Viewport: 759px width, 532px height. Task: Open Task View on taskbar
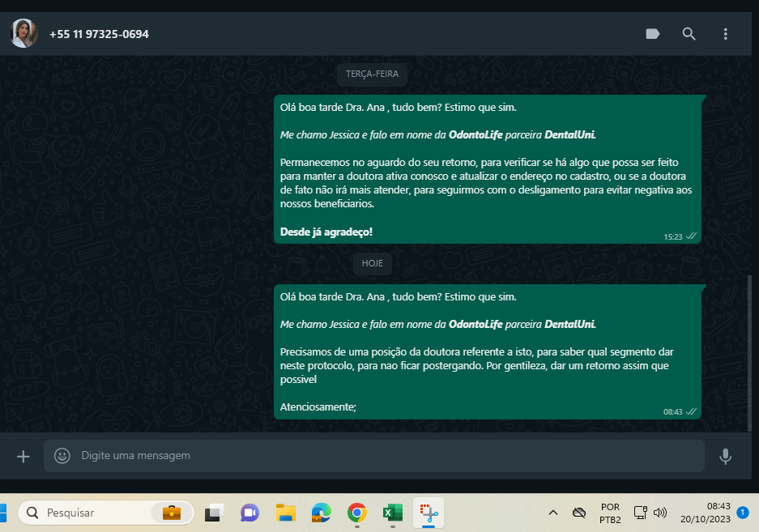tap(214, 513)
